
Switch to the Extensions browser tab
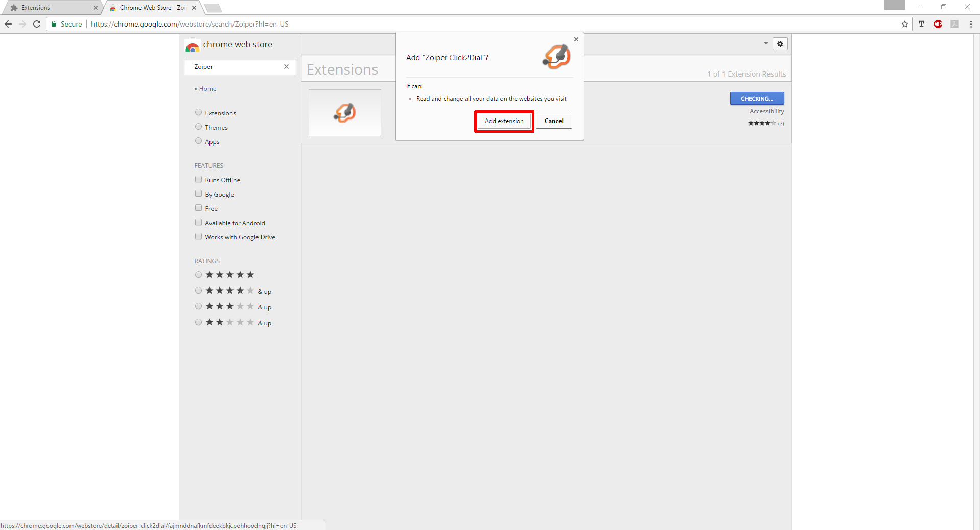tap(51, 8)
